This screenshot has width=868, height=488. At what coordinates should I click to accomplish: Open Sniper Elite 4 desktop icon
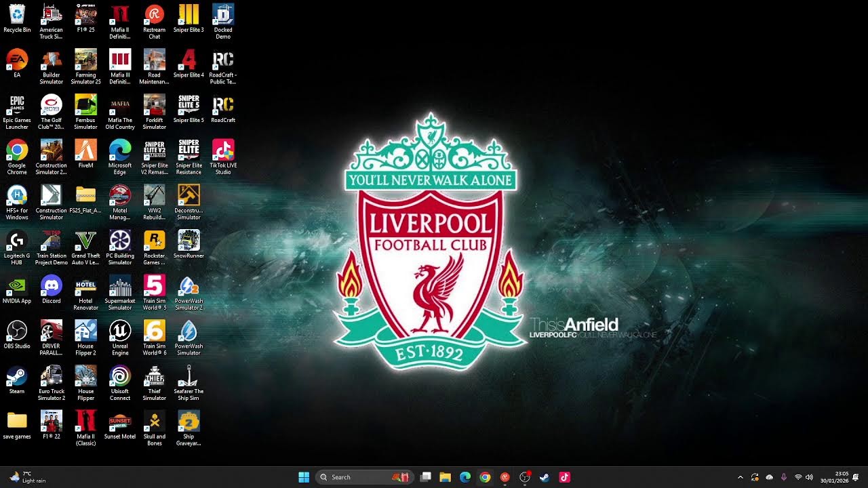(189, 64)
